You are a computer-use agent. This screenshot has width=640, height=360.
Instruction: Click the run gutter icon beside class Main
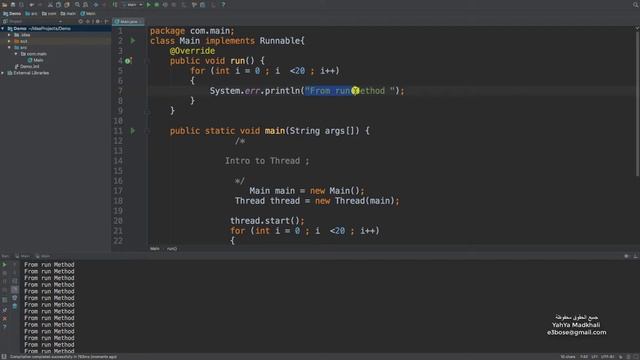coord(133,40)
